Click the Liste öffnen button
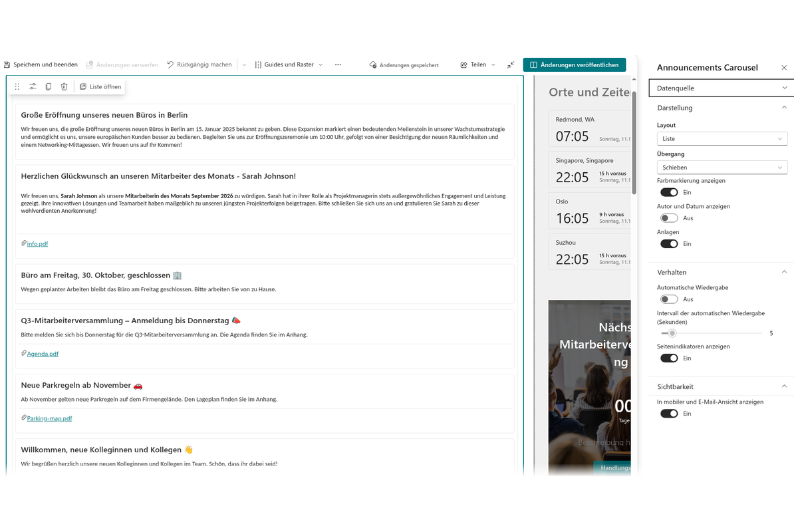This screenshot has height=532, width=798. pyautogui.click(x=100, y=86)
